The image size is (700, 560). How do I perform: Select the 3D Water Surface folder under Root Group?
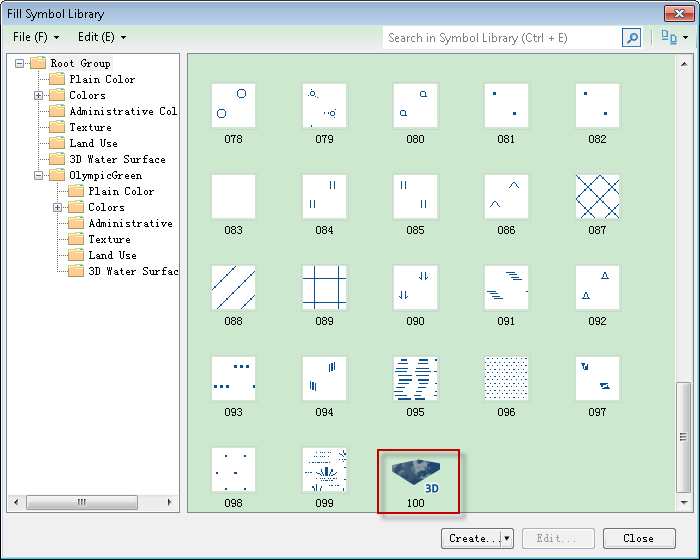117,159
